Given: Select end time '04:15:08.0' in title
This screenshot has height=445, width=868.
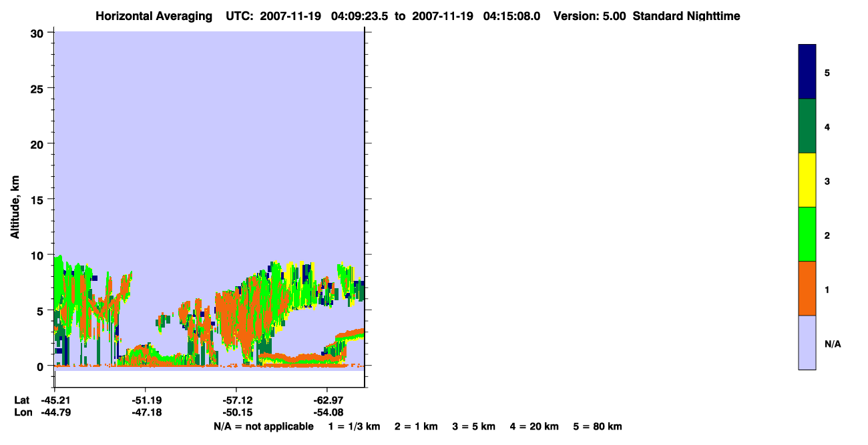Looking at the screenshot, I should [x=511, y=16].
